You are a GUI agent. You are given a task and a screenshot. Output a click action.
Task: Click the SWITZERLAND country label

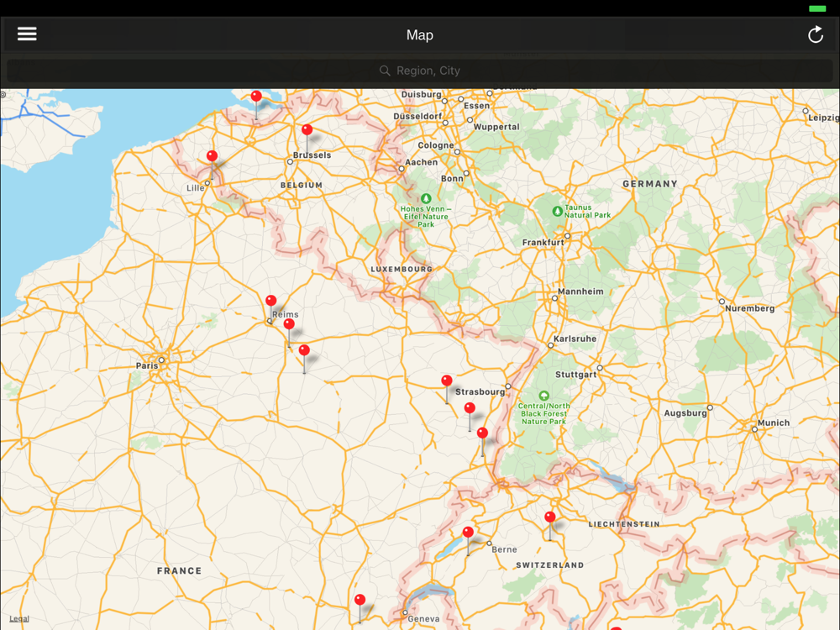point(550,565)
